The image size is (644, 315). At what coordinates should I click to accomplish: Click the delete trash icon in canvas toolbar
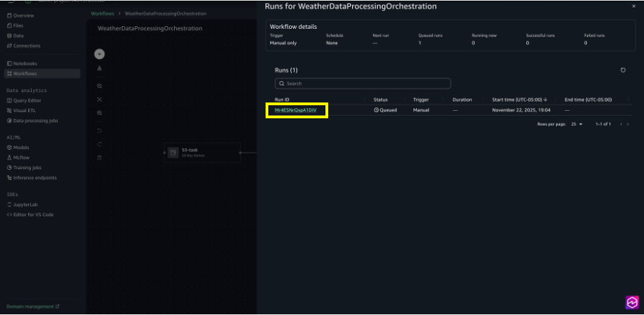click(100, 157)
